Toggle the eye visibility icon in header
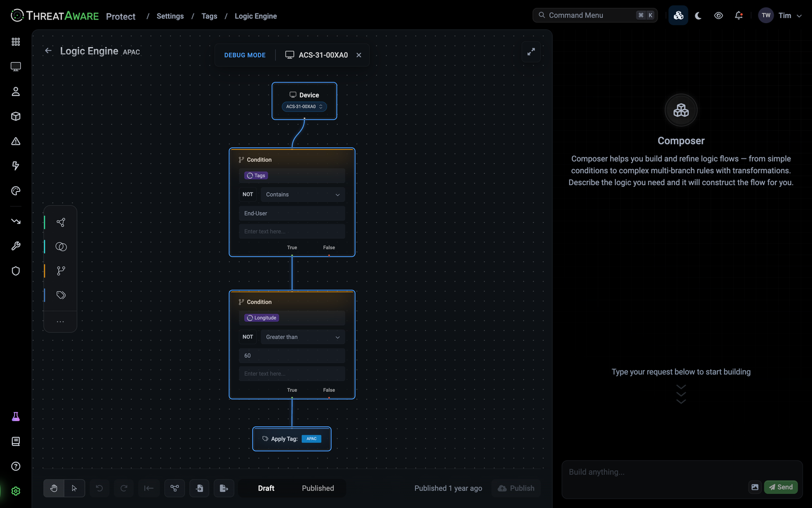This screenshot has width=812, height=508. click(x=718, y=16)
